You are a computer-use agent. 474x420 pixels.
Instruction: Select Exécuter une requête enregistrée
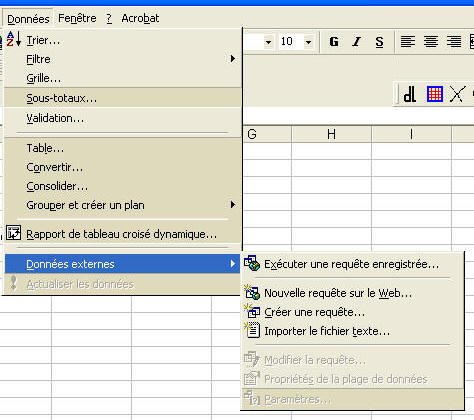pos(352,264)
